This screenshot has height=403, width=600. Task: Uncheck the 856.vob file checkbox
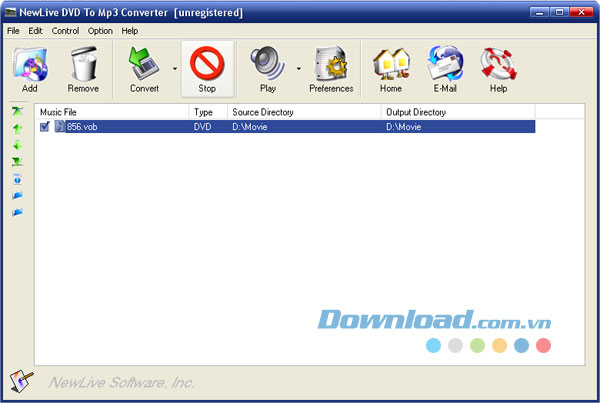(x=45, y=126)
